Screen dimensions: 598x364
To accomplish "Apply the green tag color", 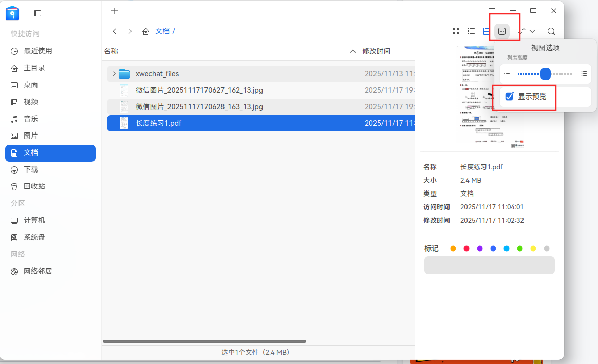I will coord(520,248).
